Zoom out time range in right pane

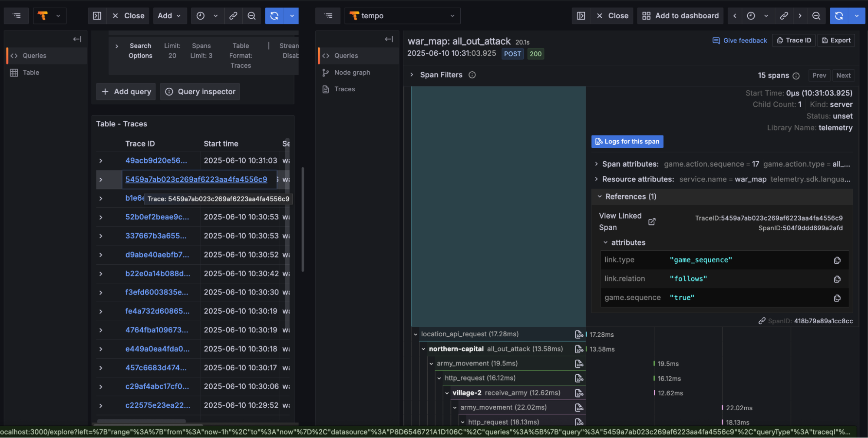coord(816,16)
